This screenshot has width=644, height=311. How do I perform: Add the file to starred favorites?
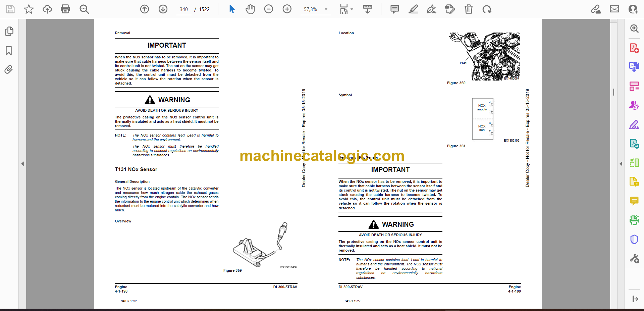(29, 9)
